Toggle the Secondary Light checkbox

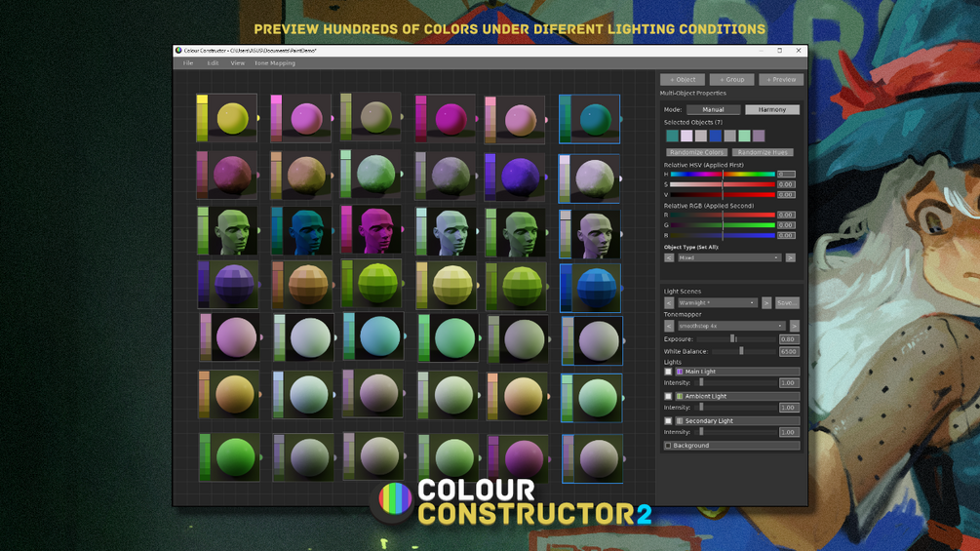[668, 421]
